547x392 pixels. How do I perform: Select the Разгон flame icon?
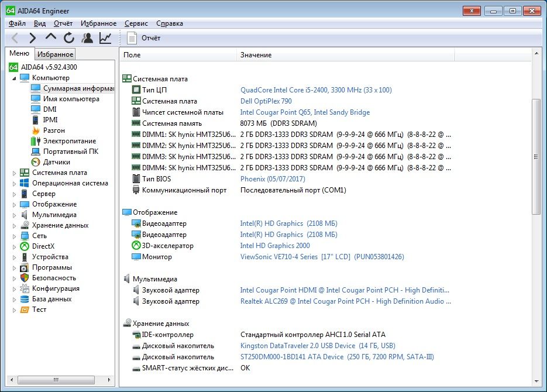click(36, 130)
